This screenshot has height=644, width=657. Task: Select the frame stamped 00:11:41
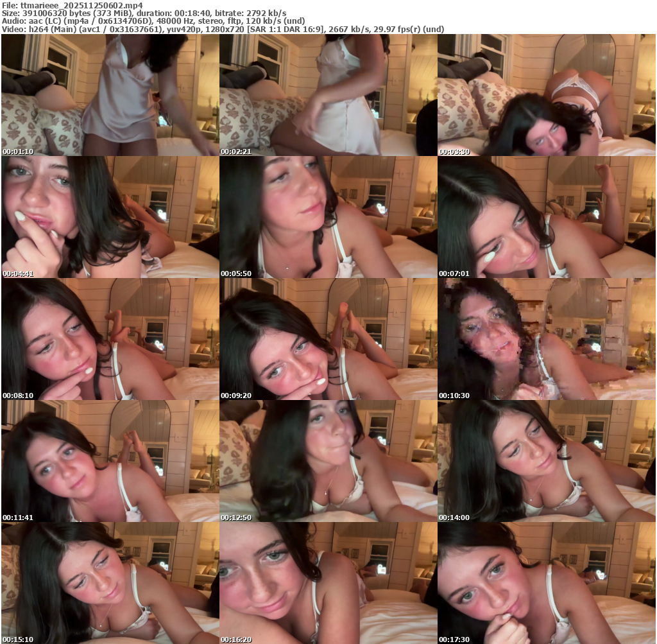110,461
